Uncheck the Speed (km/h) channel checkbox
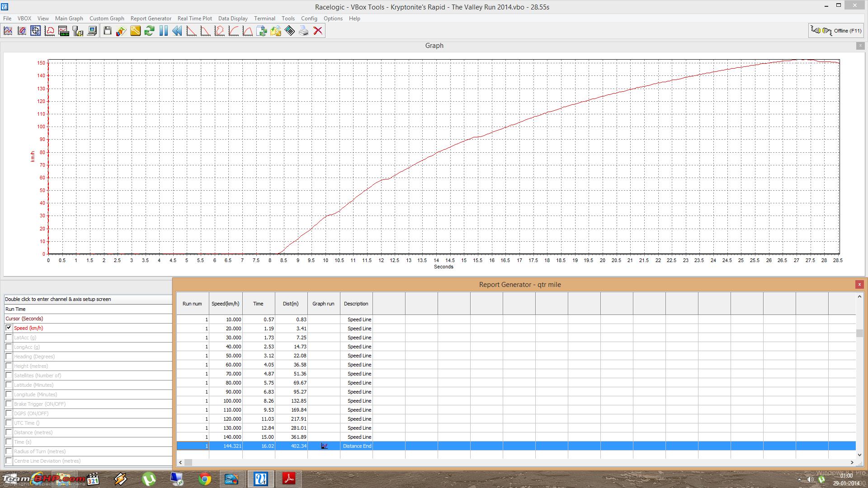The image size is (868, 488). [x=9, y=328]
